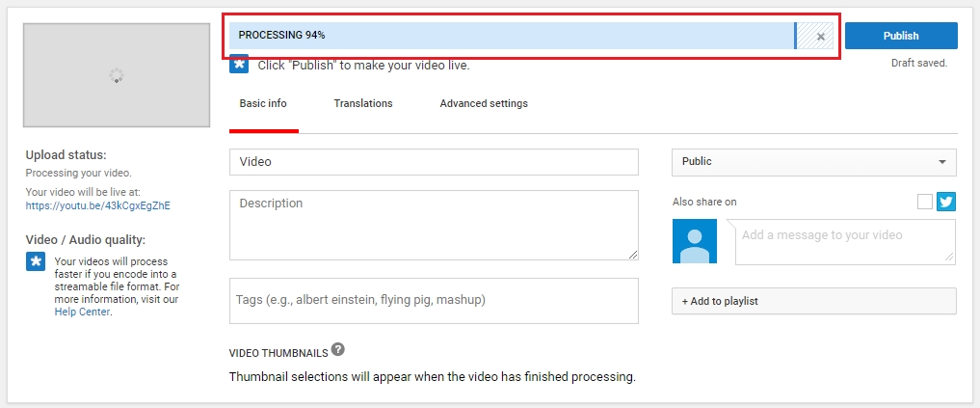Image resolution: width=980 pixels, height=408 pixels.
Task: Click the star icon under Video / Audio quality
Action: pos(36,261)
